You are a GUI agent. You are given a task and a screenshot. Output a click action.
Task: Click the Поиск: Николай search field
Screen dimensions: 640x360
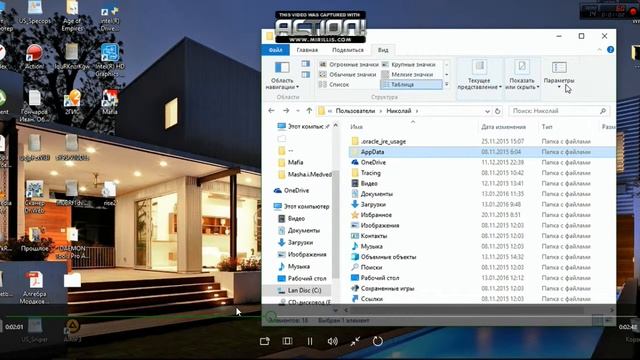pyautogui.click(x=559, y=111)
